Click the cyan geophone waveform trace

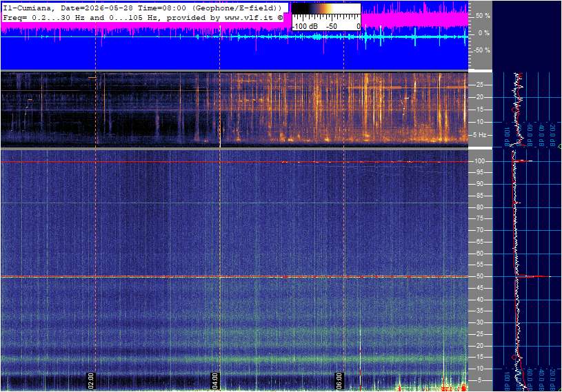point(234,37)
